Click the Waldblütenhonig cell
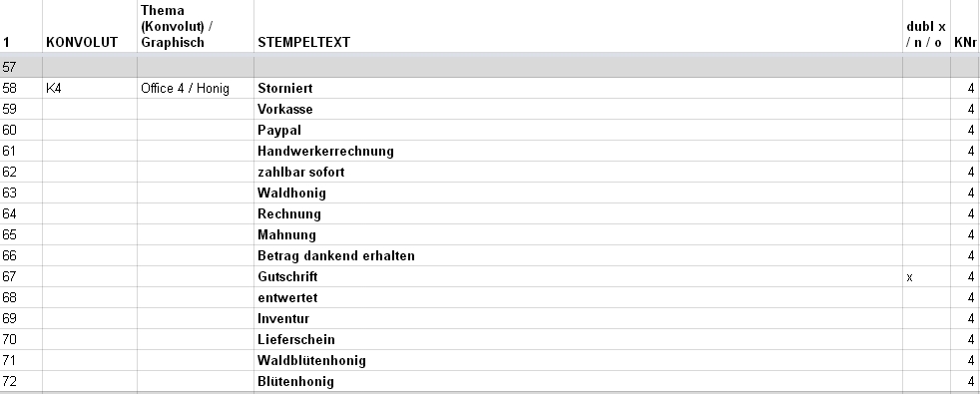 coord(578,360)
